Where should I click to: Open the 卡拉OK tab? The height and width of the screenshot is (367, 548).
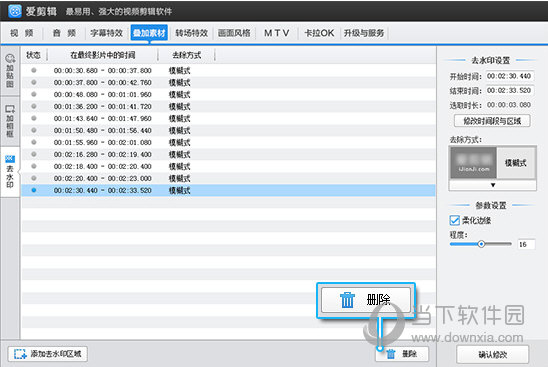pyautogui.click(x=319, y=33)
